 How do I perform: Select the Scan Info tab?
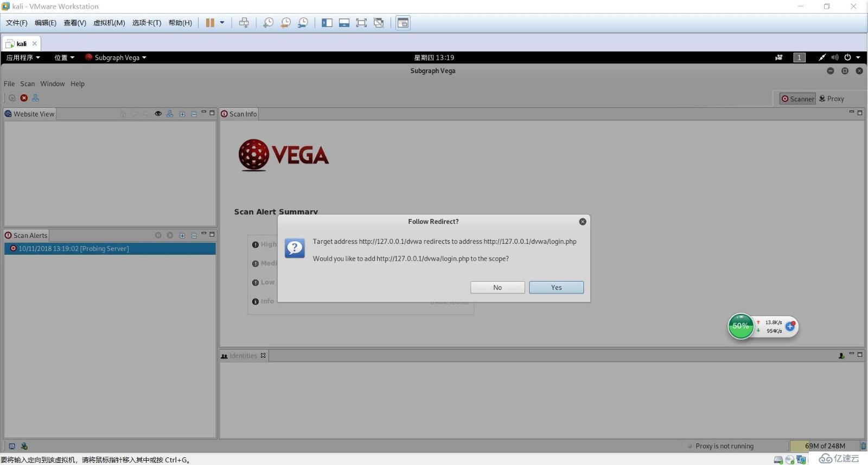click(x=239, y=114)
